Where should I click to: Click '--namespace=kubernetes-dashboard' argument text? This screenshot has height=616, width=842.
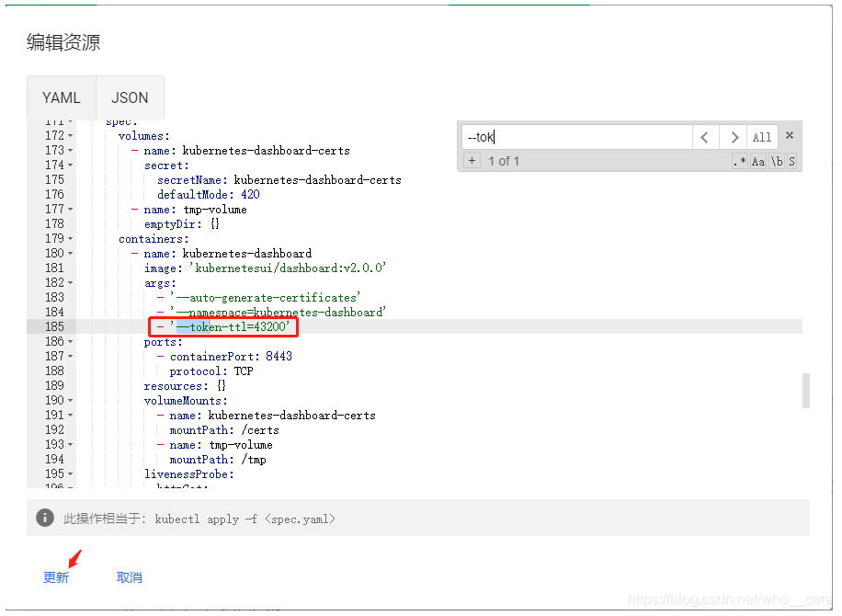279,312
